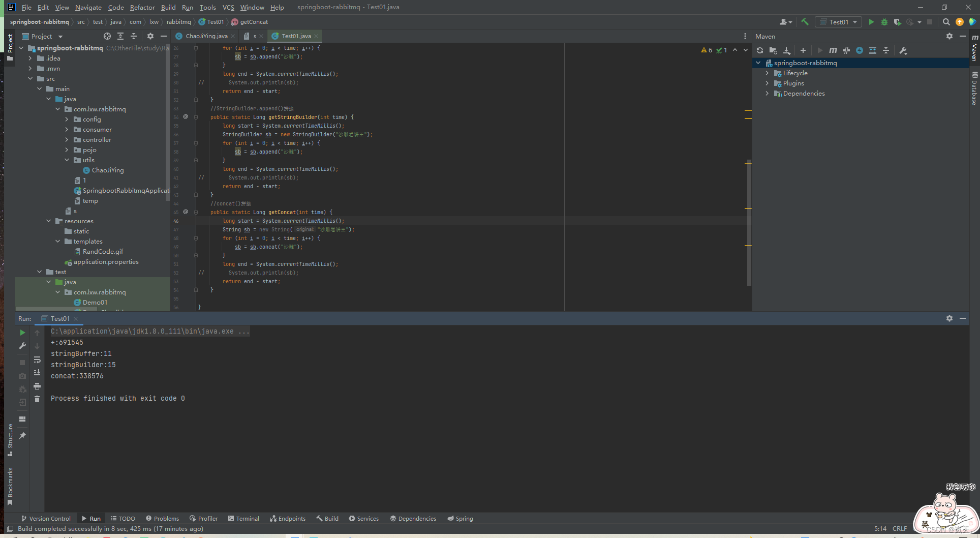Viewport: 980px width, 538px height.
Task: Reload All Maven Projects in the Maven panel
Action: [x=759, y=50]
